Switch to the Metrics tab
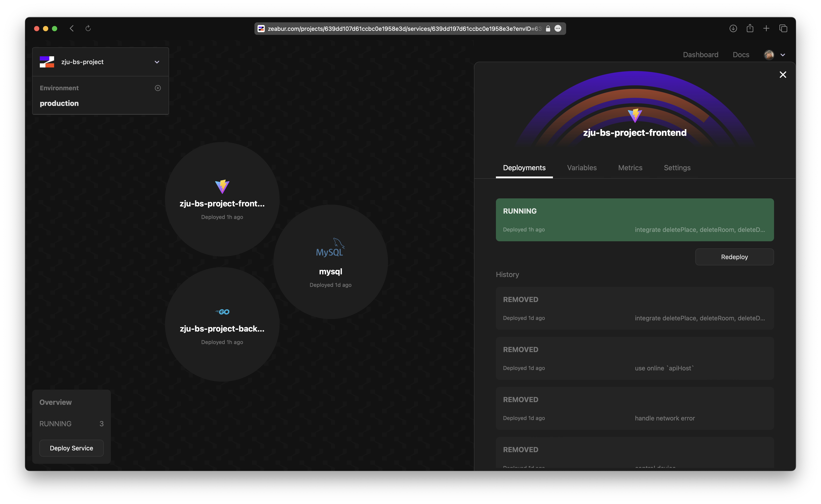This screenshot has width=821, height=504. [630, 168]
